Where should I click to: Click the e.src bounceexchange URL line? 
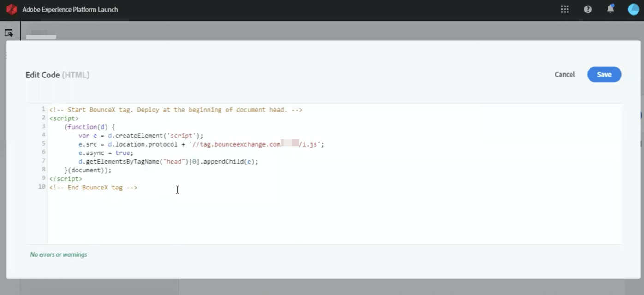pos(201,144)
